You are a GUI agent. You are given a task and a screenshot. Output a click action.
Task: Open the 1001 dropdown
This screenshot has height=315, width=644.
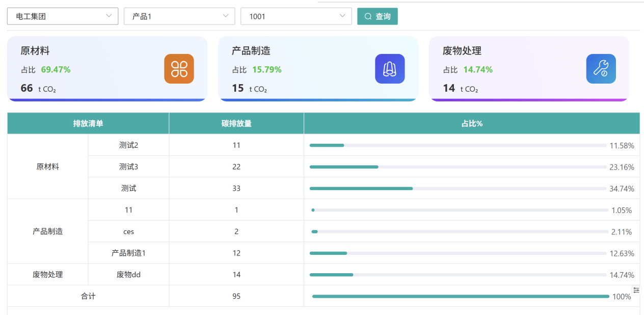296,16
